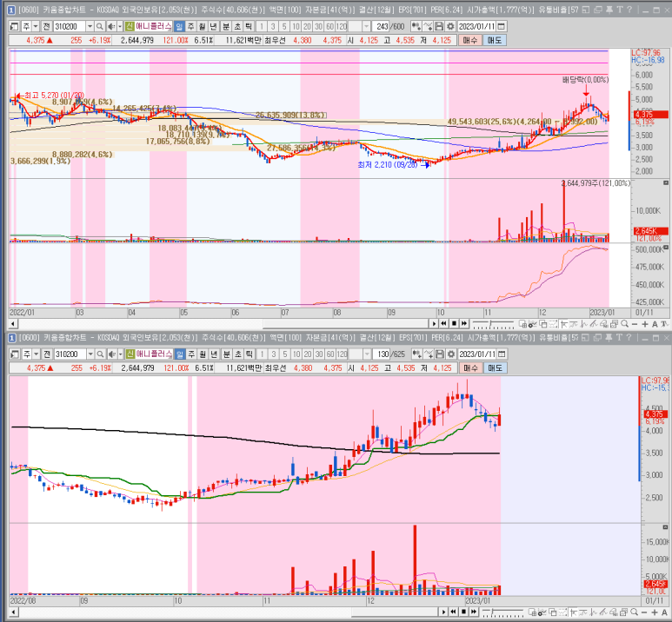Click the crosshair tool icon under upper chart
The width and height of the screenshot is (672, 622).
coord(563,324)
